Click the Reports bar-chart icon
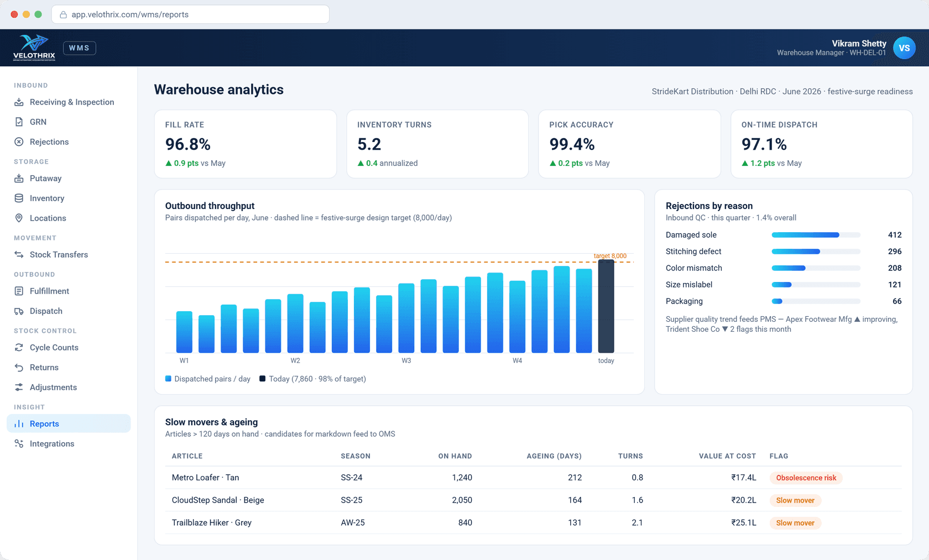Viewport: 929px width, 560px height. click(19, 424)
